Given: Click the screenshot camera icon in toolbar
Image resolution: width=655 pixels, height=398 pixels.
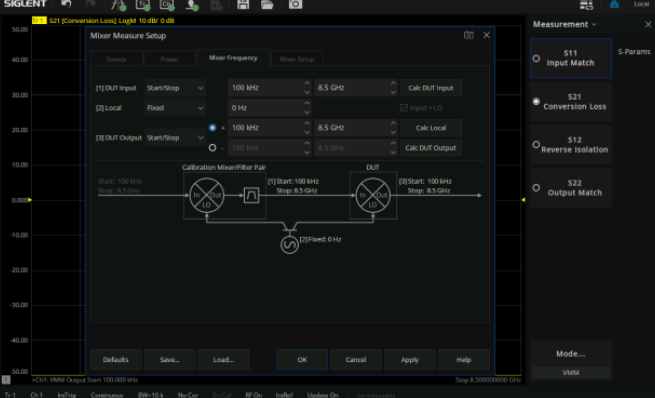Looking at the screenshot, I should (x=295, y=5).
